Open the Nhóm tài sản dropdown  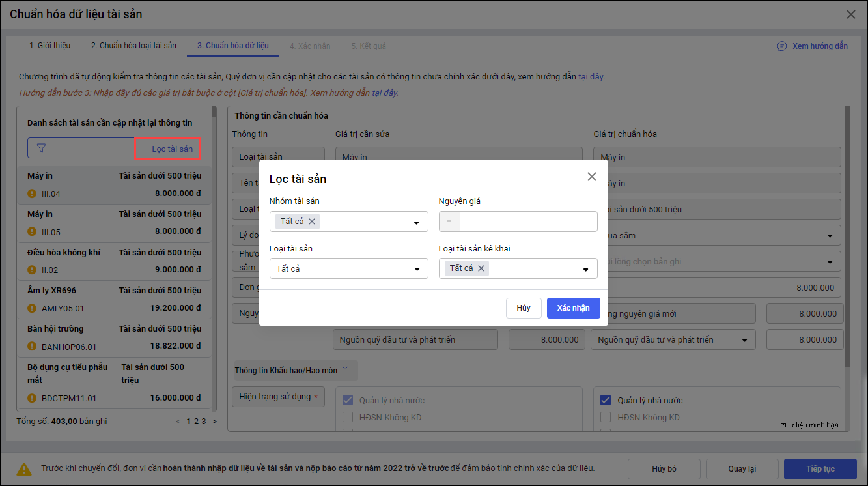tap(416, 222)
